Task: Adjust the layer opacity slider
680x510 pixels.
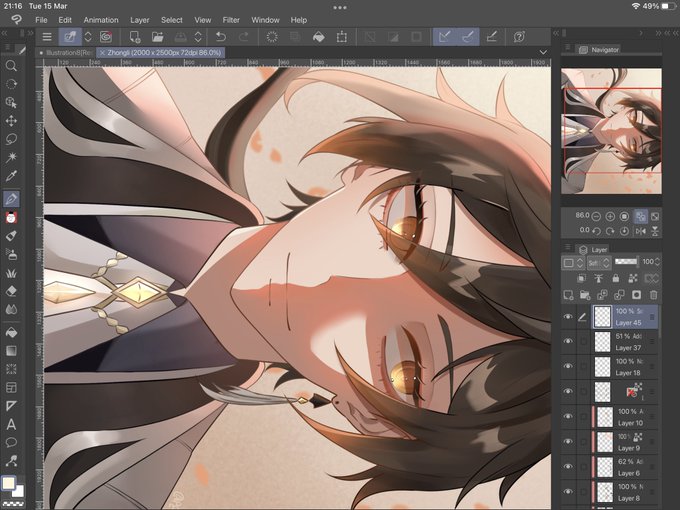Action: click(x=626, y=262)
